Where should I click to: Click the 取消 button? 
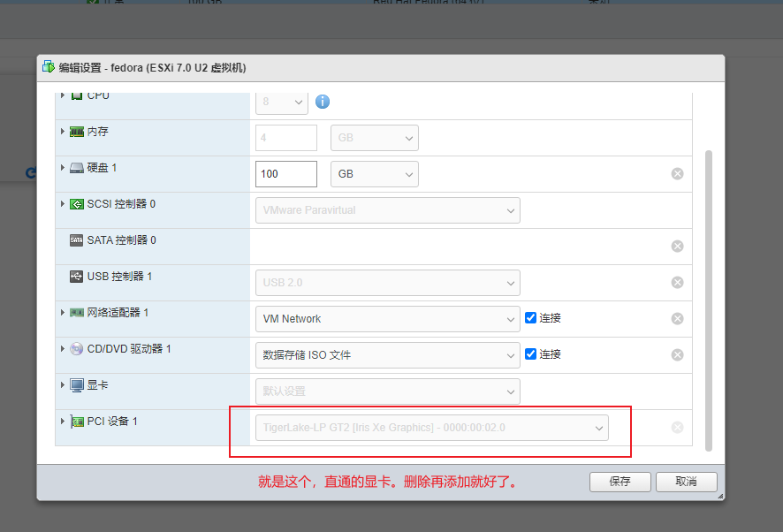point(686,482)
